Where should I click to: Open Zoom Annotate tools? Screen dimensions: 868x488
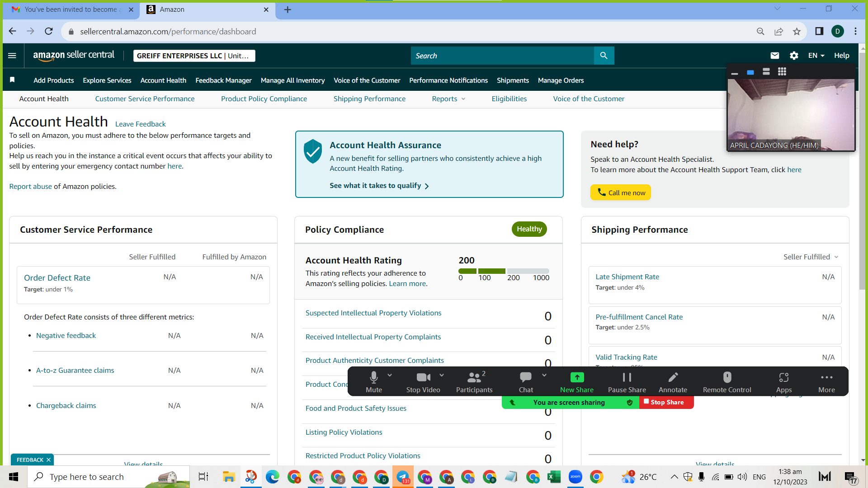(x=673, y=382)
